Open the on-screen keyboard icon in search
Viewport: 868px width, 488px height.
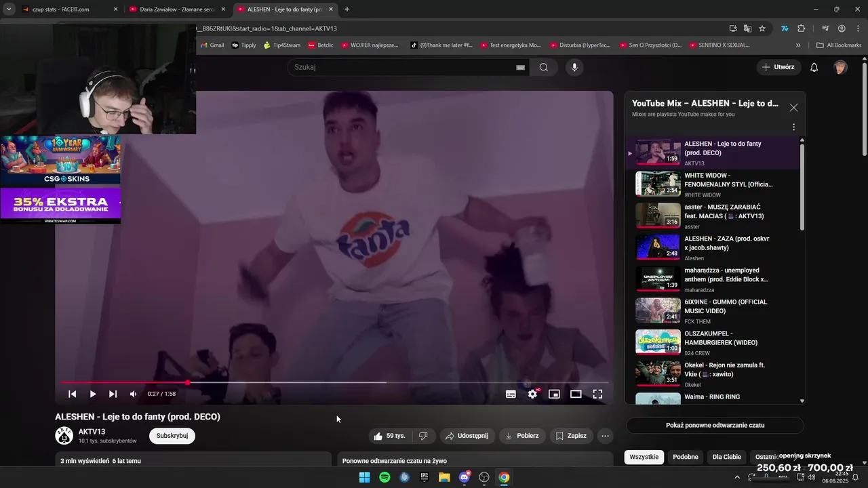pos(520,67)
